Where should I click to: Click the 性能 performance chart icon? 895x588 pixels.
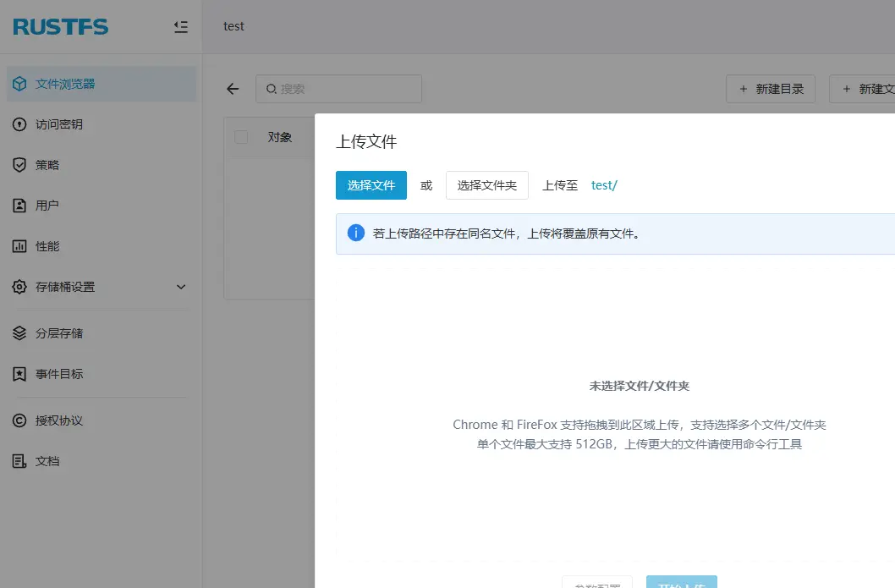coord(19,245)
